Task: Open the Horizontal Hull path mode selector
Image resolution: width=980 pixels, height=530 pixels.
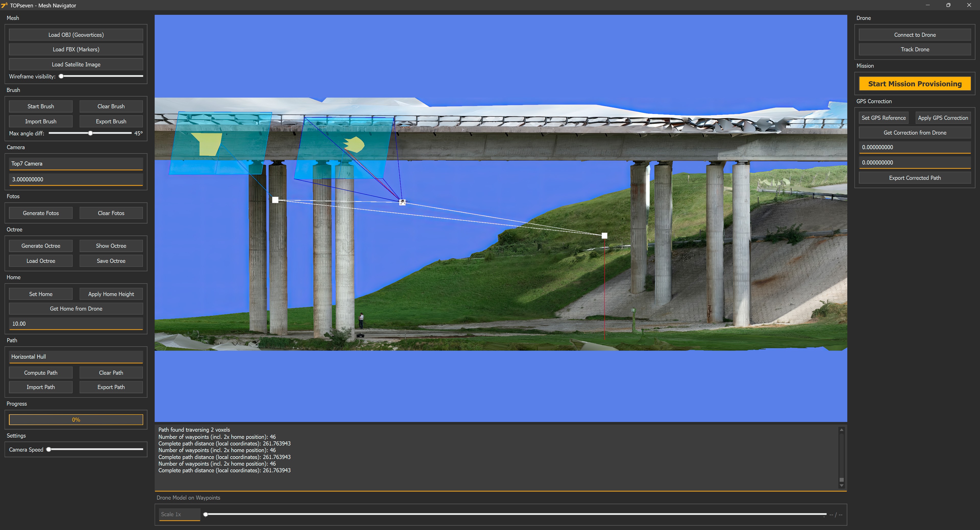Action: [x=76, y=357]
